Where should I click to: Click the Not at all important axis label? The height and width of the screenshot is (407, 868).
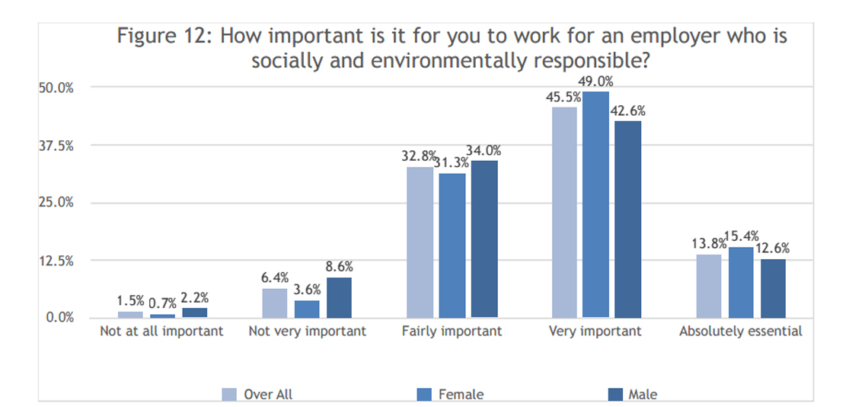pos(161,332)
